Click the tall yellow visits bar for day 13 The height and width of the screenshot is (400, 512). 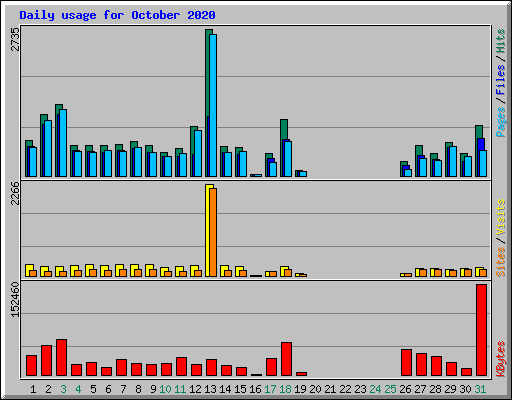[x=208, y=230]
